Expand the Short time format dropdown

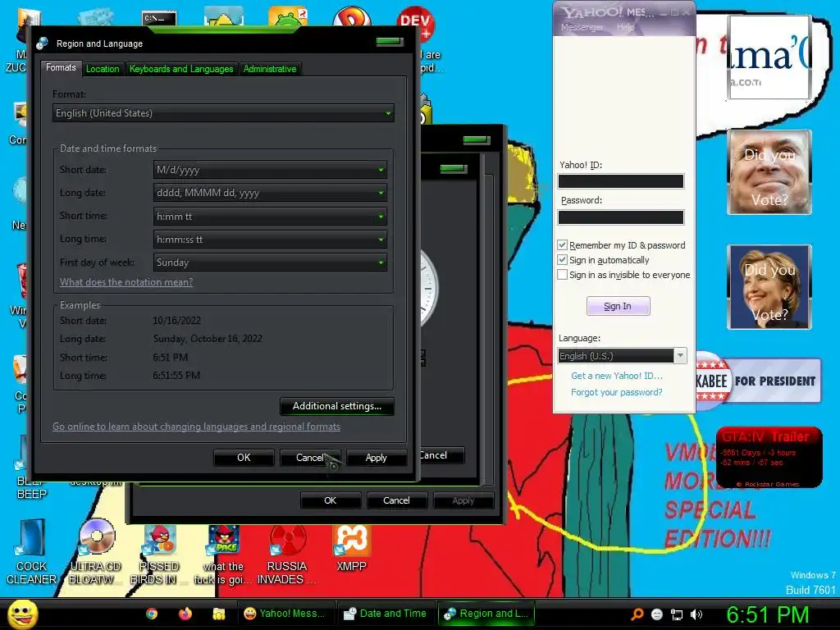tap(270, 217)
